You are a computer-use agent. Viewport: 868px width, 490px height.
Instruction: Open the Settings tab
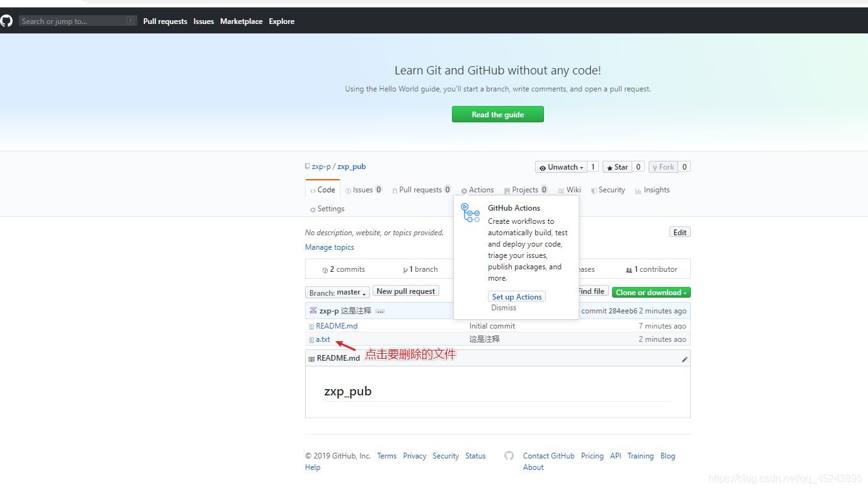(327, 209)
